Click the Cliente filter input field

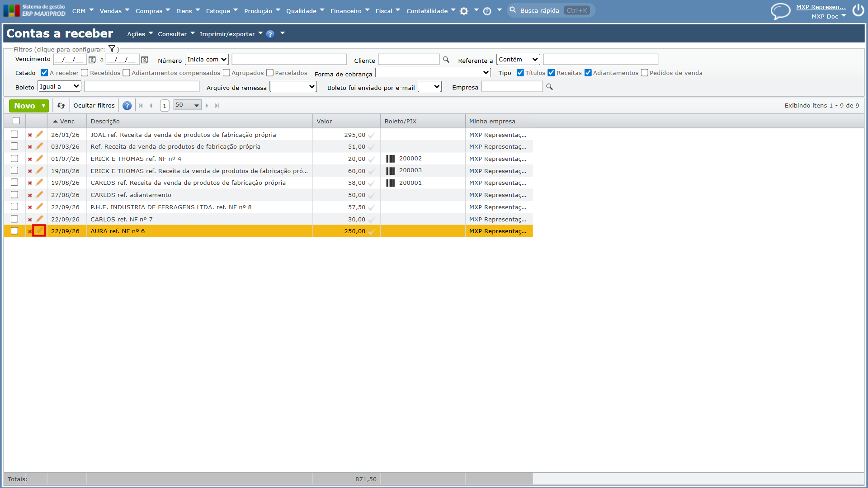(409, 60)
